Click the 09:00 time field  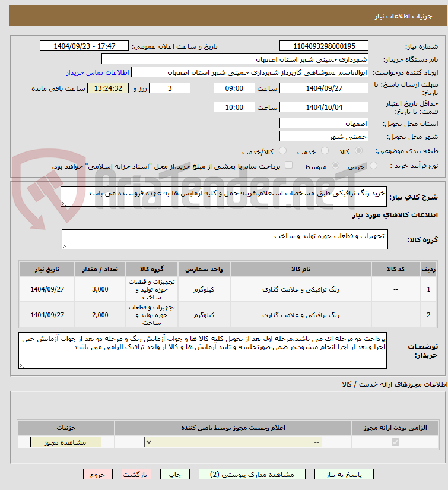pos(234,88)
